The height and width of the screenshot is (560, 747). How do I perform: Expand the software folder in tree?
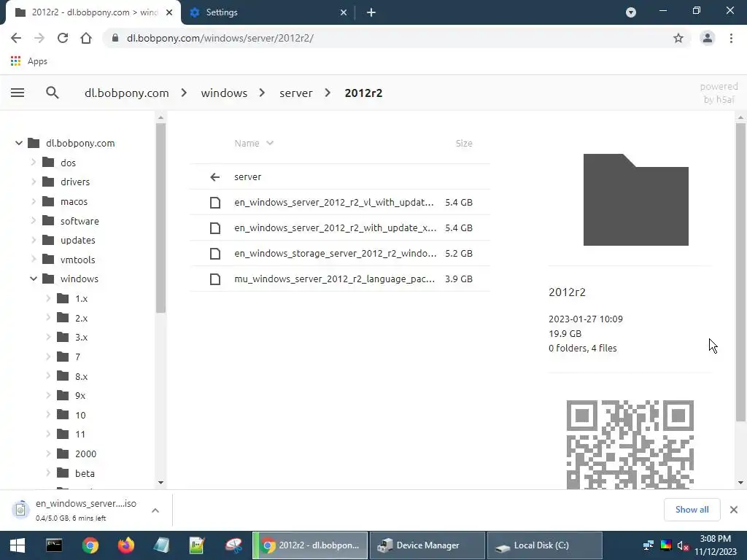34,220
